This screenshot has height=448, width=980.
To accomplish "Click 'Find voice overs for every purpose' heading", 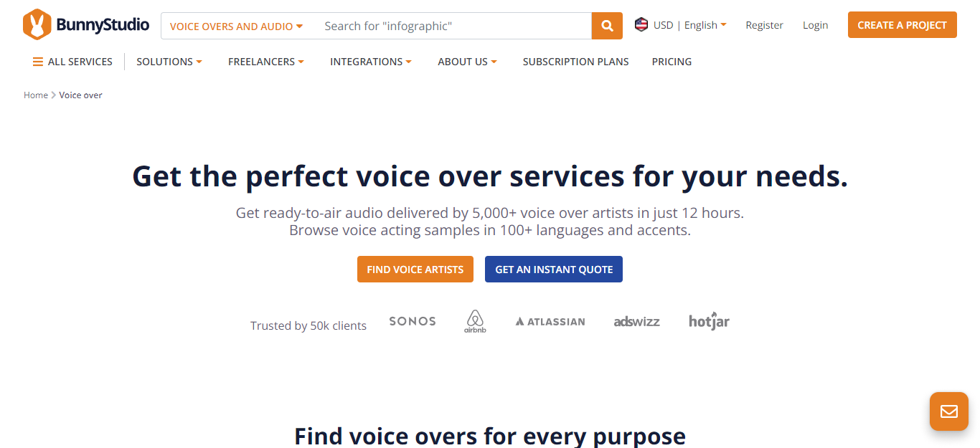I will (490, 435).
